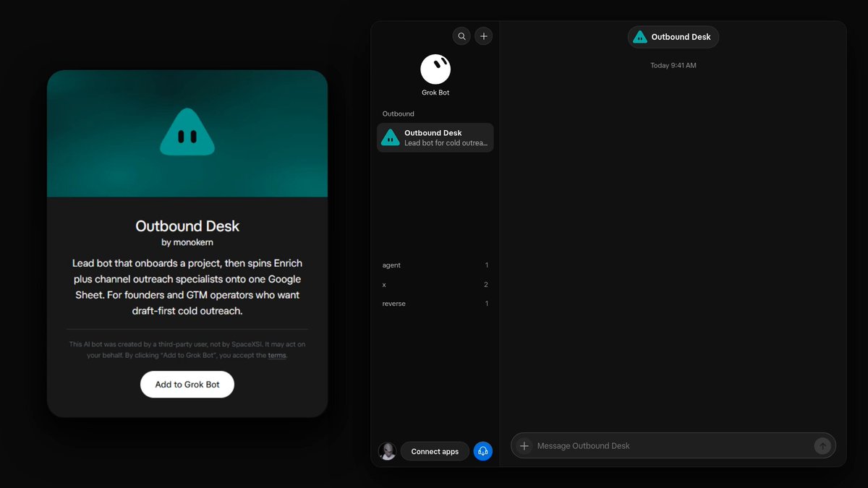Click the send arrow button
Screen dimensions: 868x488
822,446
